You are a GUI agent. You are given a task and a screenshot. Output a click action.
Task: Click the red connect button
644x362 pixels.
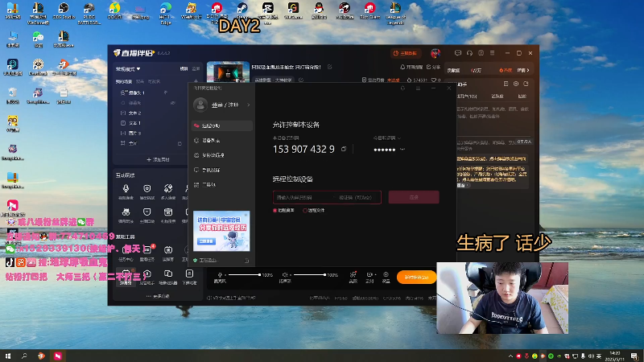414,197
